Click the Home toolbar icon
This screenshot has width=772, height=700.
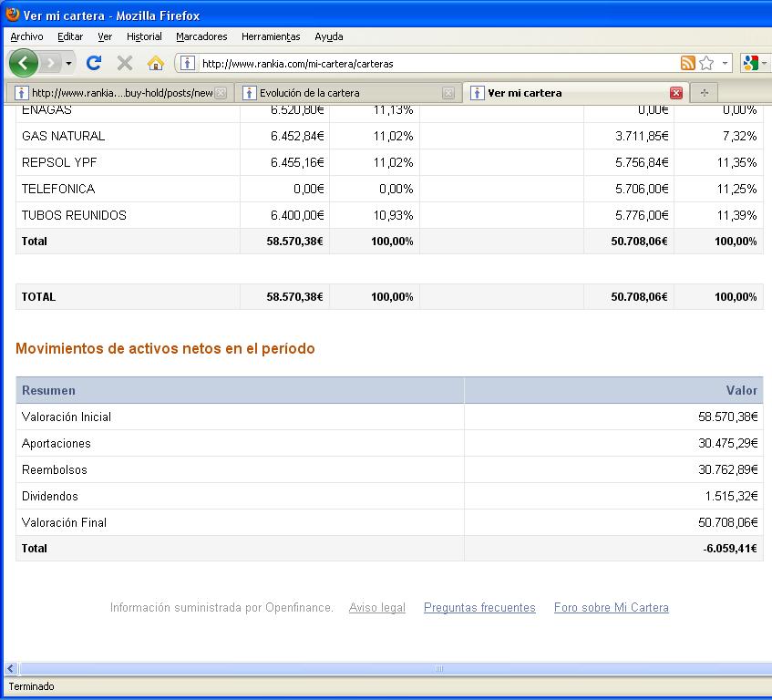click(156, 63)
